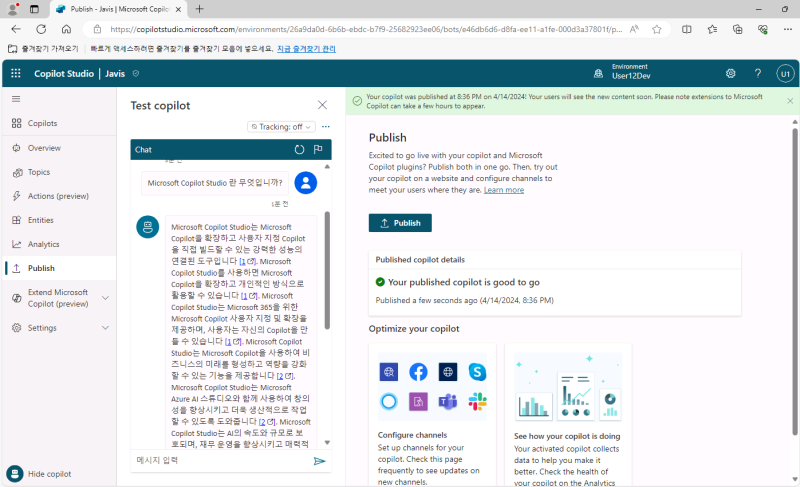
Task: Add page to favorites star icon
Action: point(657,30)
